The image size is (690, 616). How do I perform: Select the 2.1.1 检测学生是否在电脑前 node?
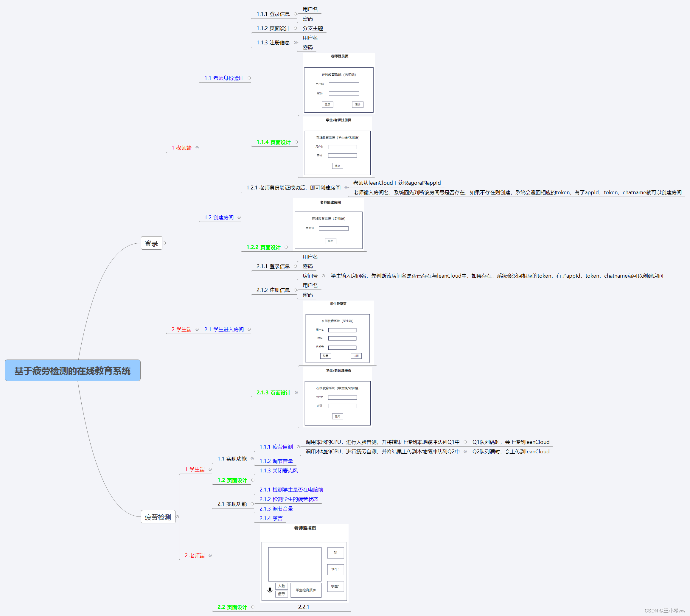click(x=291, y=489)
